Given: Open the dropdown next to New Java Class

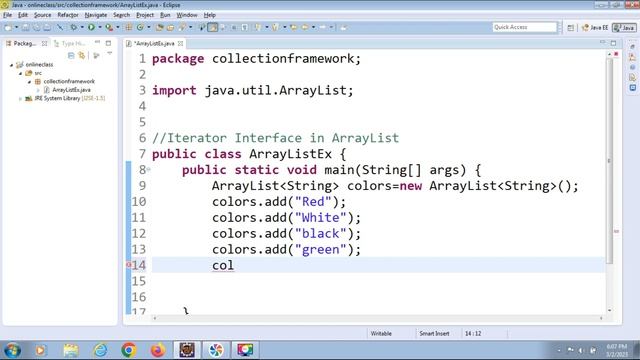Looking at the screenshot, I should [149, 27].
